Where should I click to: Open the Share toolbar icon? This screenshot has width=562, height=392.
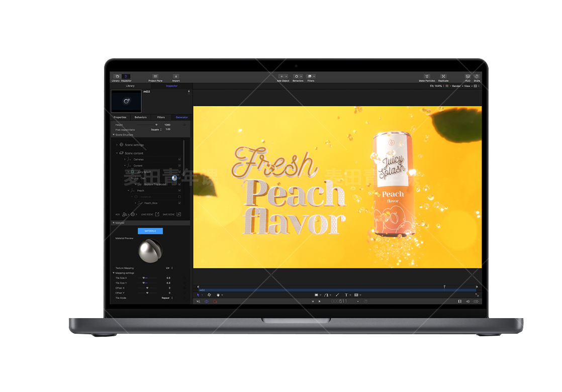[x=477, y=76]
